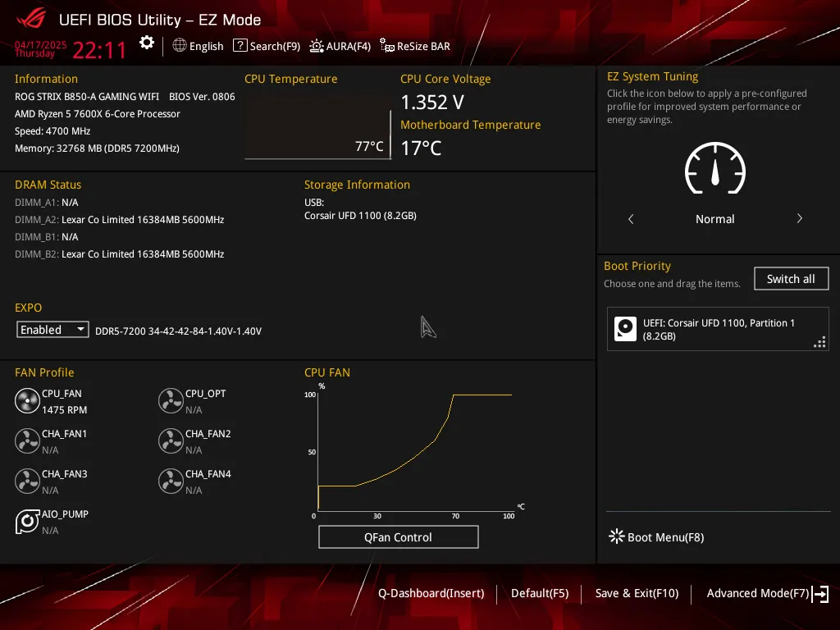The height and width of the screenshot is (630, 840).
Task: Click the AIO_PUMP pump icon
Action: pos(27,521)
